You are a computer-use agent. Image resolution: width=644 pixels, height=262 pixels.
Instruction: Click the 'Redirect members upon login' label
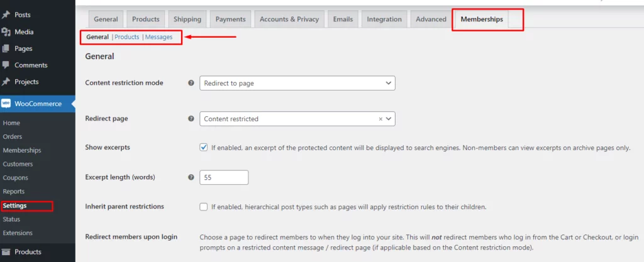point(131,237)
